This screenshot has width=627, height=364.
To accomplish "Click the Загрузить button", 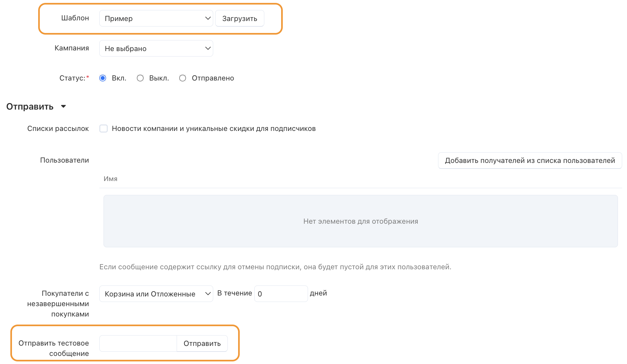I will [239, 18].
